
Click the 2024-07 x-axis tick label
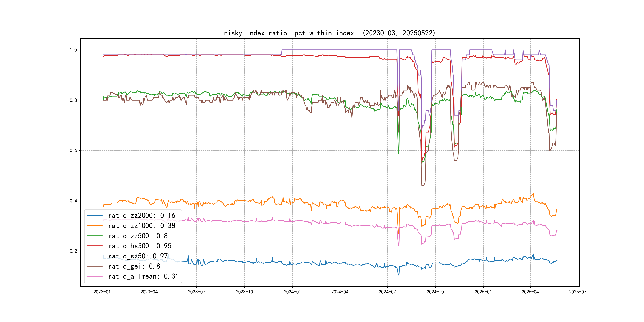click(x=387, y=292)
